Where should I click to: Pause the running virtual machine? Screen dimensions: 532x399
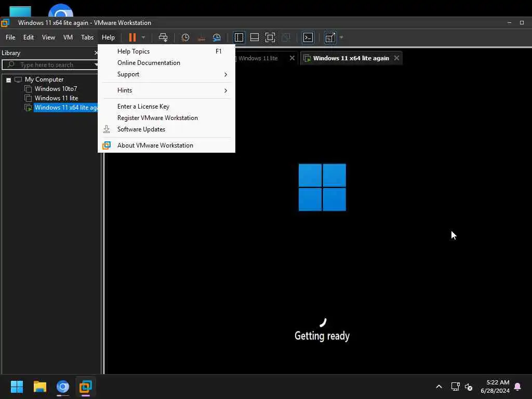point(132,37)
